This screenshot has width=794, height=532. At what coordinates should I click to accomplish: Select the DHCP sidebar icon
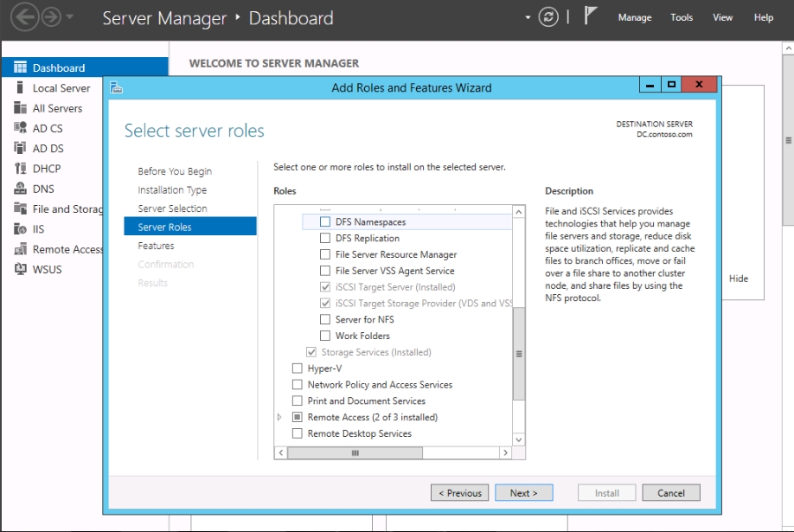pyautogui.click(x=21, y=169)
